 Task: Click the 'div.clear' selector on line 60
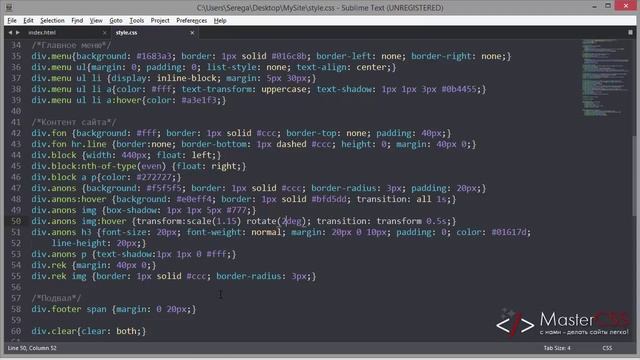[x=54, y=331]
